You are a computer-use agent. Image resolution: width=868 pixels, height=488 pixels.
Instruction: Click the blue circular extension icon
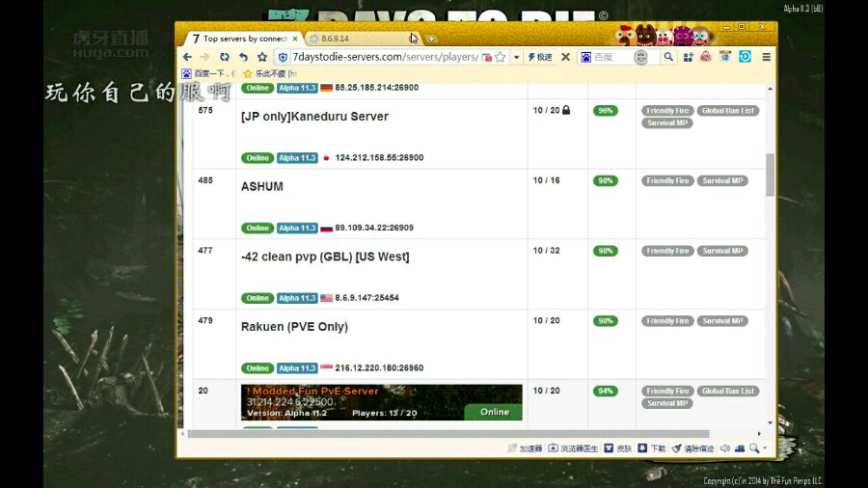click(x=746, y=57)
